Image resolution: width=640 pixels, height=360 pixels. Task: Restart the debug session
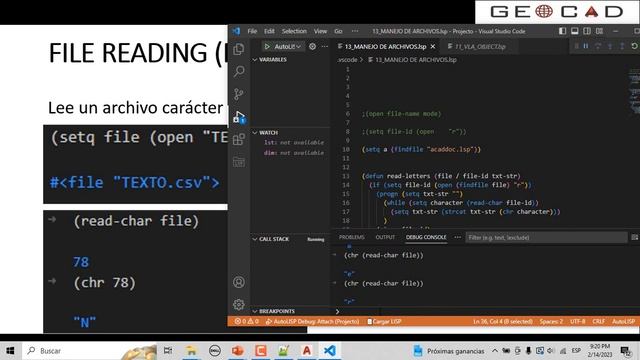click(x=634, y=46)
